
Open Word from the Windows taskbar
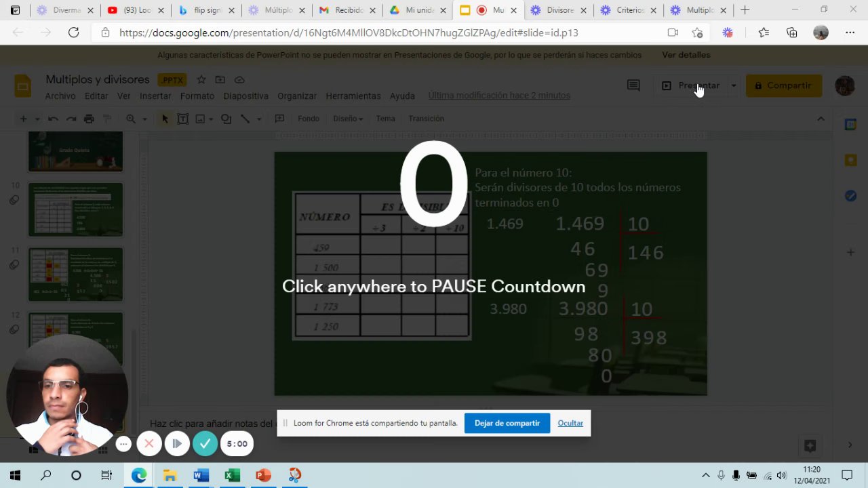[201, 475]
